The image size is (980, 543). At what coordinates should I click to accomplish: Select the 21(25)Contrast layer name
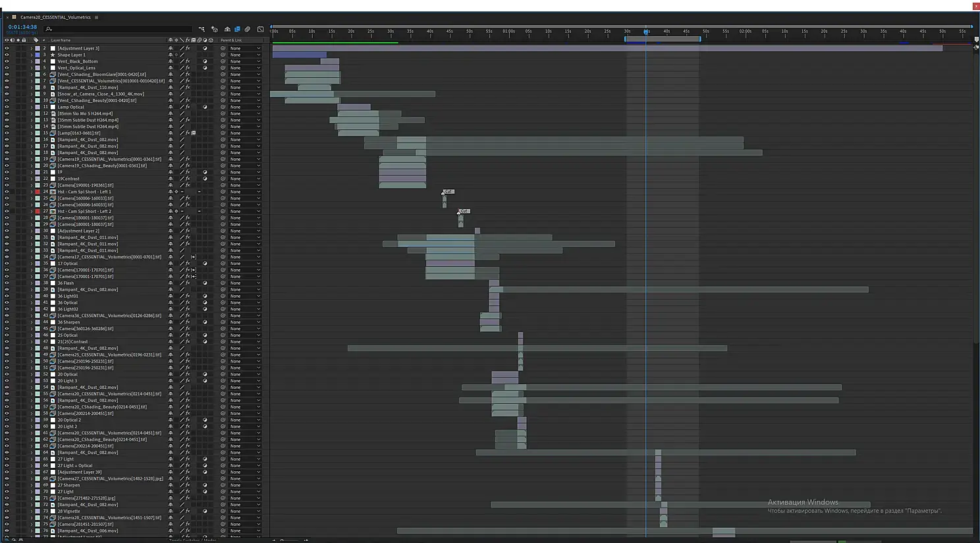point(72,342)
